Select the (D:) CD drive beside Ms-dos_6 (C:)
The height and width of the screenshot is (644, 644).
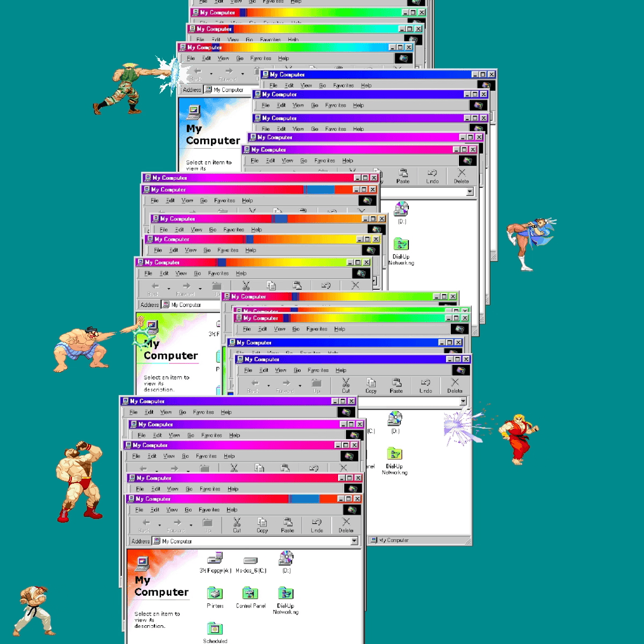(286, 562)
